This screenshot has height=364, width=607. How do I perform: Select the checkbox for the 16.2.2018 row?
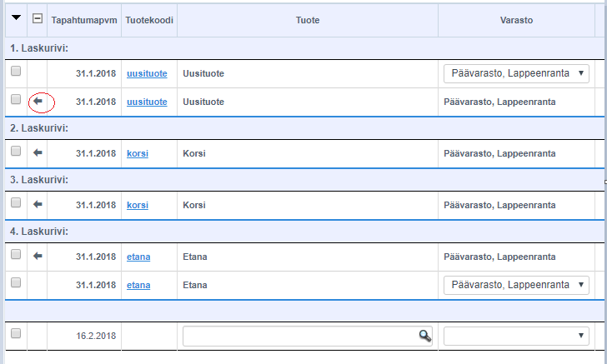coord(16,334)
